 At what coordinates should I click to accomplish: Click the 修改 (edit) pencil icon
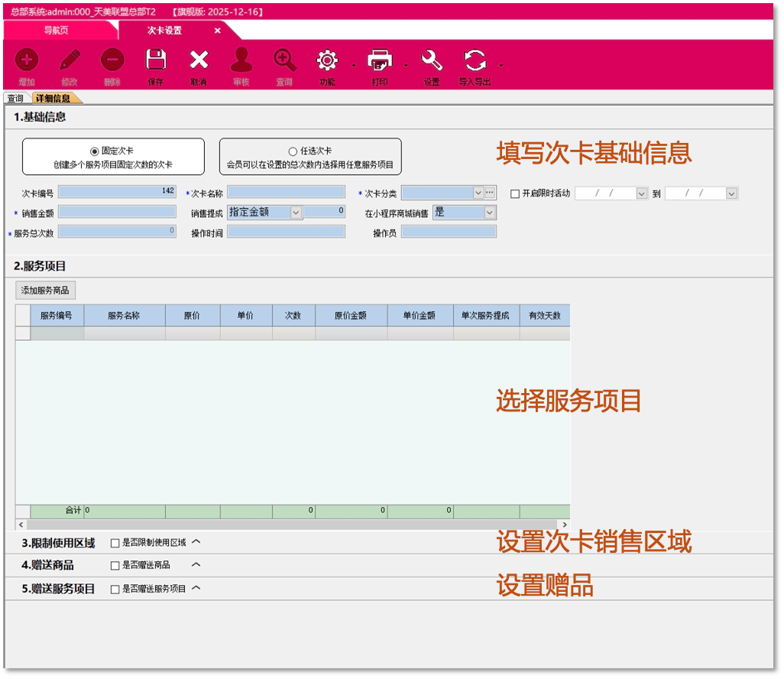tap(70, 60)
